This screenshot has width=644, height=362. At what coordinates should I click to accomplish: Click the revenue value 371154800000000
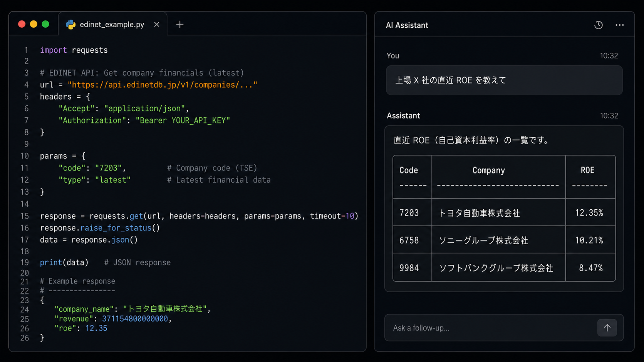click(x=135, y=319)
